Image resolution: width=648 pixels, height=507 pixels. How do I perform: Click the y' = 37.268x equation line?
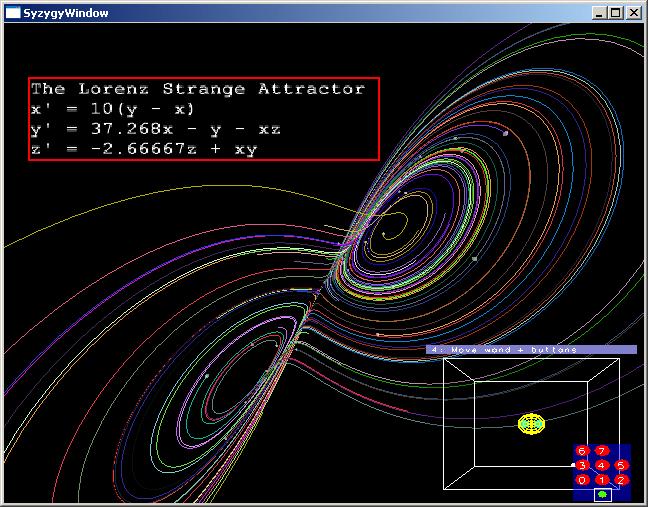156,129
